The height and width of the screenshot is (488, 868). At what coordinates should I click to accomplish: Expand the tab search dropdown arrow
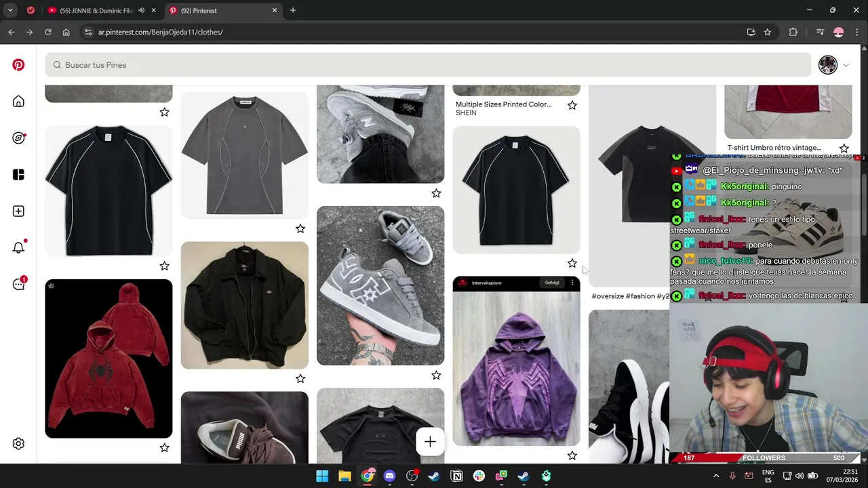click(10, 10)
